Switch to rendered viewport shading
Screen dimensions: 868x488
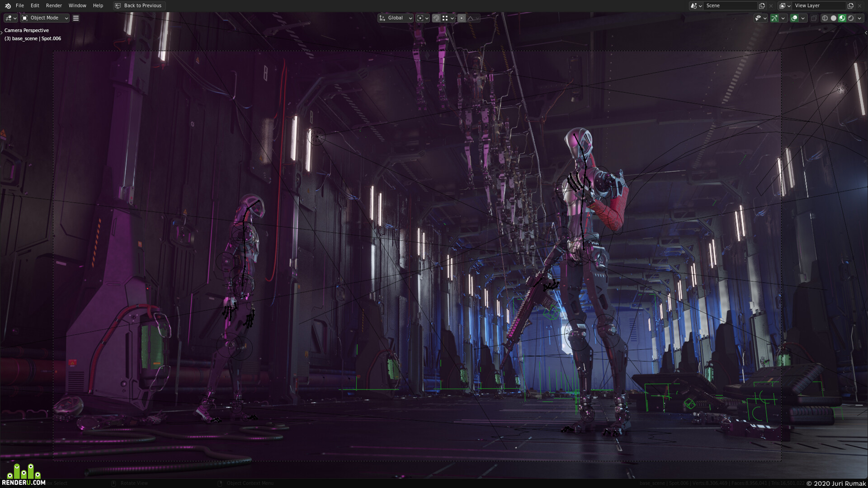851,18
